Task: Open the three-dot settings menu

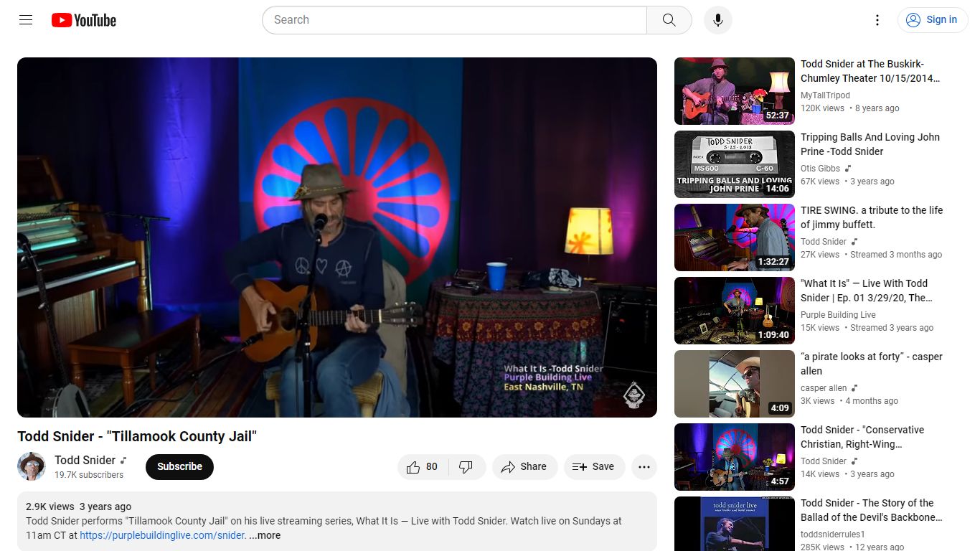Action: [877, 20]
